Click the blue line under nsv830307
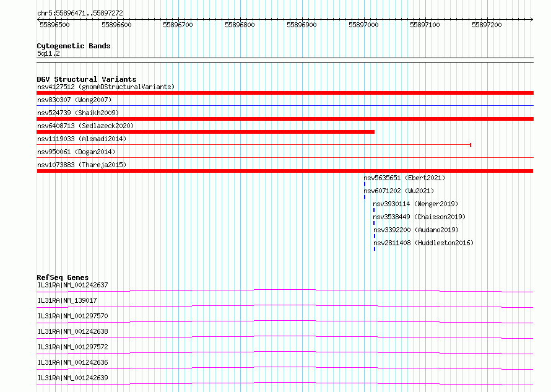 coord(285,105)
